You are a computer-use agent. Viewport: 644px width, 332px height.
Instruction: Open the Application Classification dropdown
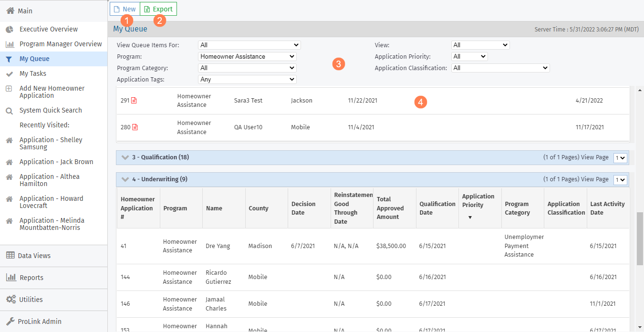(x=500, y=68)
